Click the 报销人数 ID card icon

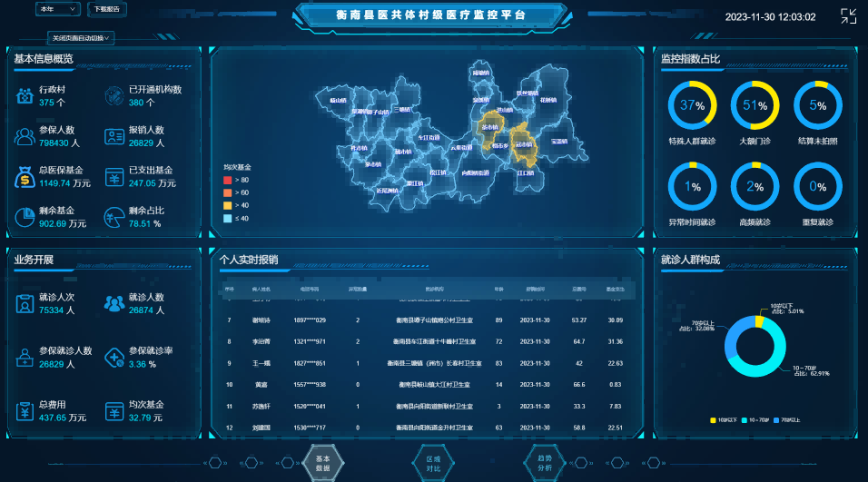click(x=114, y=136)
